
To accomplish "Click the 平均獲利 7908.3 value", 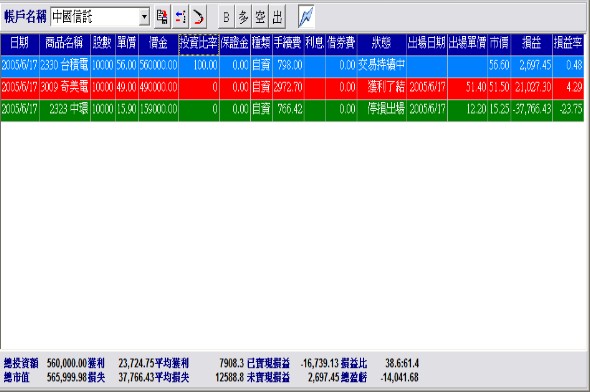I will click(x=232, y=363).
